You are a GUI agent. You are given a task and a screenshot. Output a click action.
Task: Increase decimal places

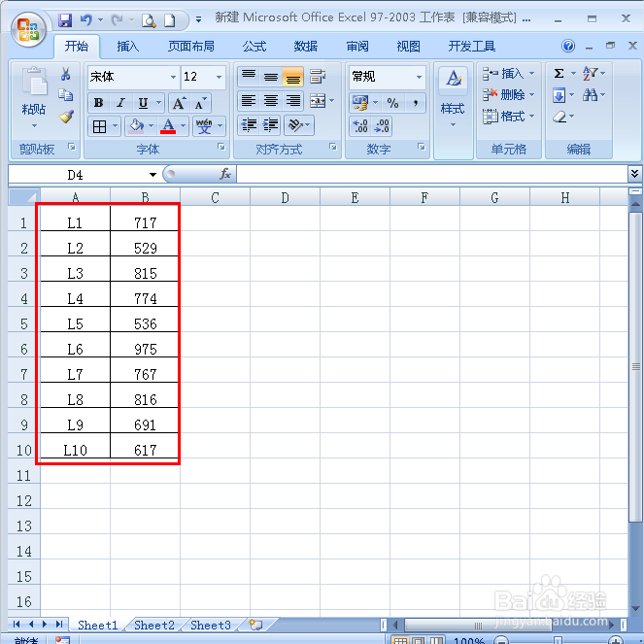(x=360, y=126)
